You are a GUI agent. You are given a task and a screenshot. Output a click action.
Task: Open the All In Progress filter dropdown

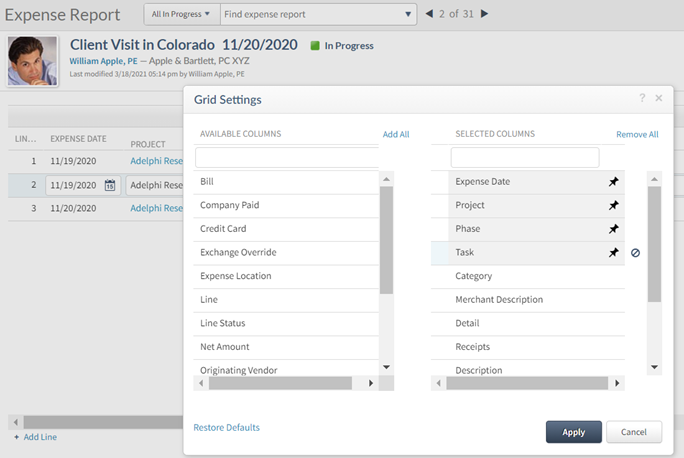point(180,15)
